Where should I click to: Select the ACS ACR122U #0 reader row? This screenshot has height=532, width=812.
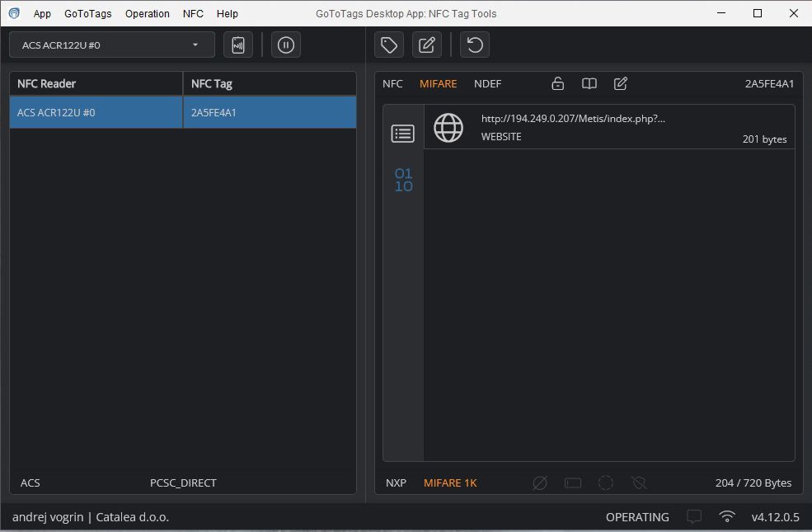click(x=96, y=112)
